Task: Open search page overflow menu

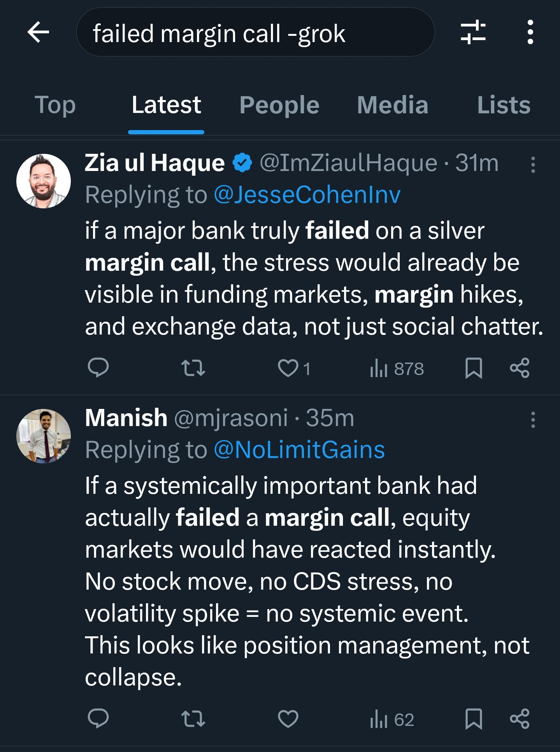Action: [530, 32]
